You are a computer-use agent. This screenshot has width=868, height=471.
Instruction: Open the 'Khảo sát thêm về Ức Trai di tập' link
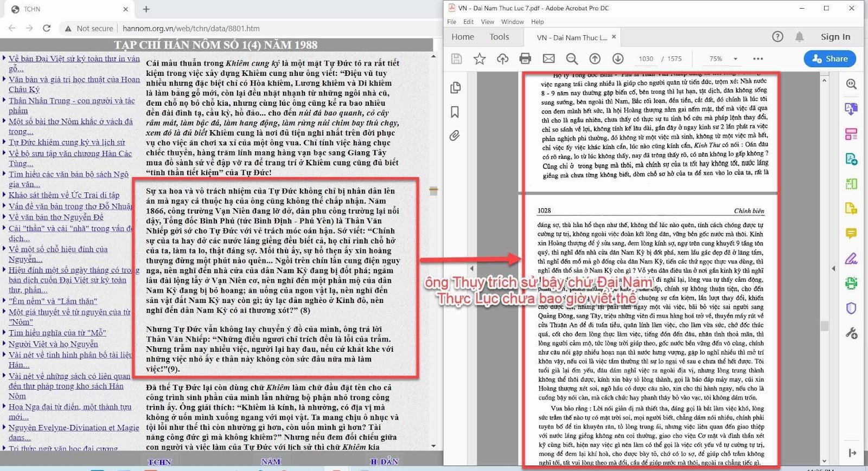[64, 195]
